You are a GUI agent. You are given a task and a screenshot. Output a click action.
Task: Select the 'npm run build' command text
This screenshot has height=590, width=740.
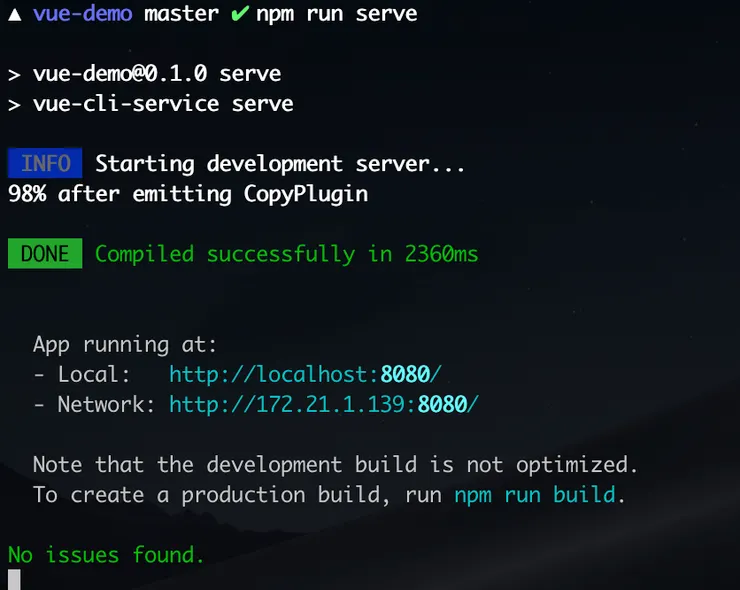[535, 496]
